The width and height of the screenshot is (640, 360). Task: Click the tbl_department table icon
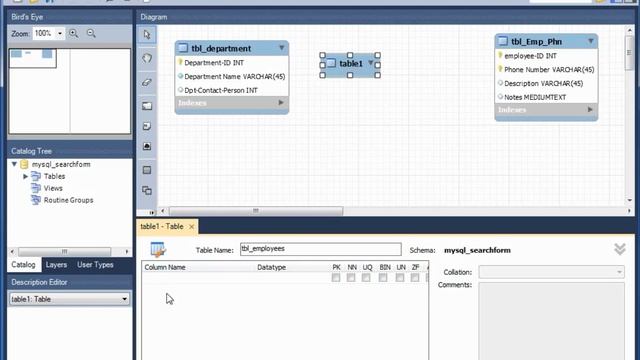pyautogui.click(x=183, y=48)
